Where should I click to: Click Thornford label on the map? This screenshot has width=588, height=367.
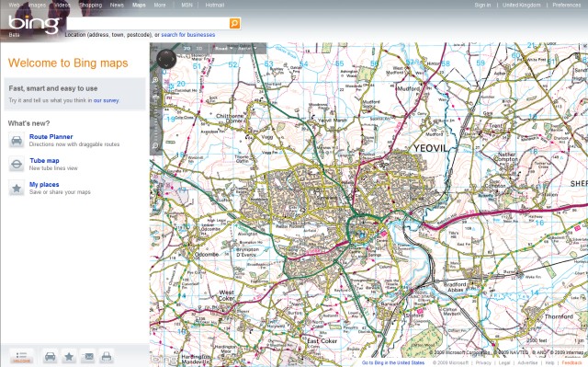tap(559, 316)
